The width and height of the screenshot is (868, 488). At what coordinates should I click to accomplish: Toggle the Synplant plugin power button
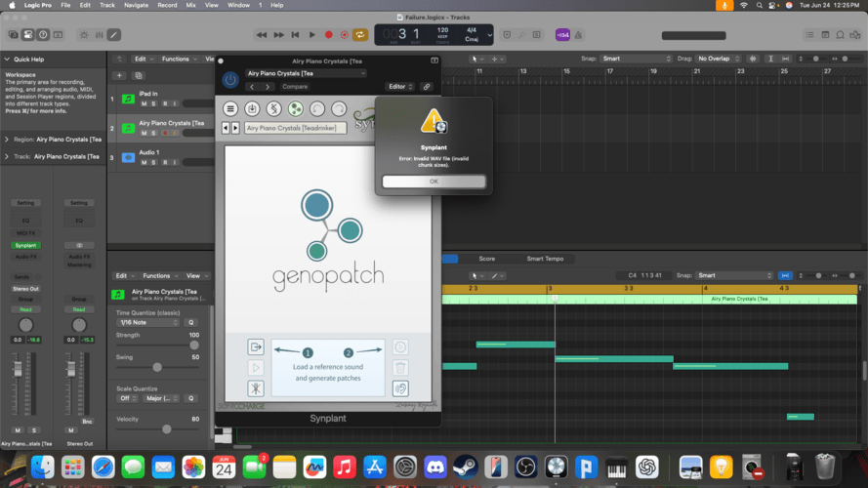pos(230,80)
